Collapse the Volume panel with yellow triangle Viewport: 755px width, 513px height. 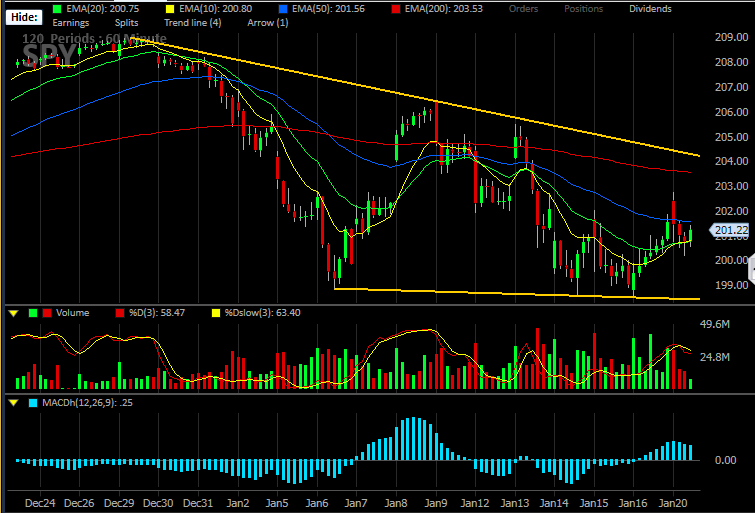13,314
